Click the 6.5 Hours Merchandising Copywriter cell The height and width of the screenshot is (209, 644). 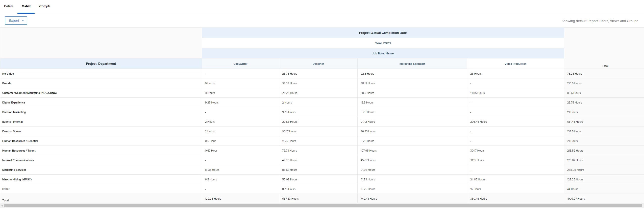click(x=240, y=179)
